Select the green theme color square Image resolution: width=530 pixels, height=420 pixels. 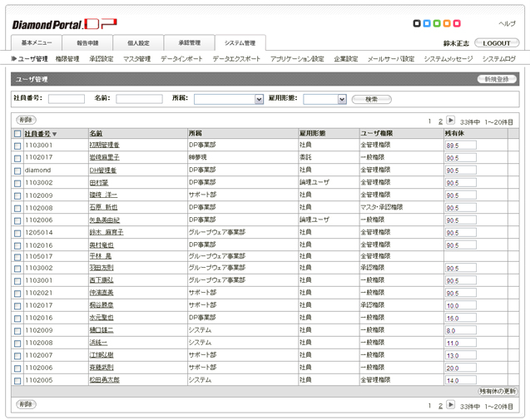coord(437,23)
